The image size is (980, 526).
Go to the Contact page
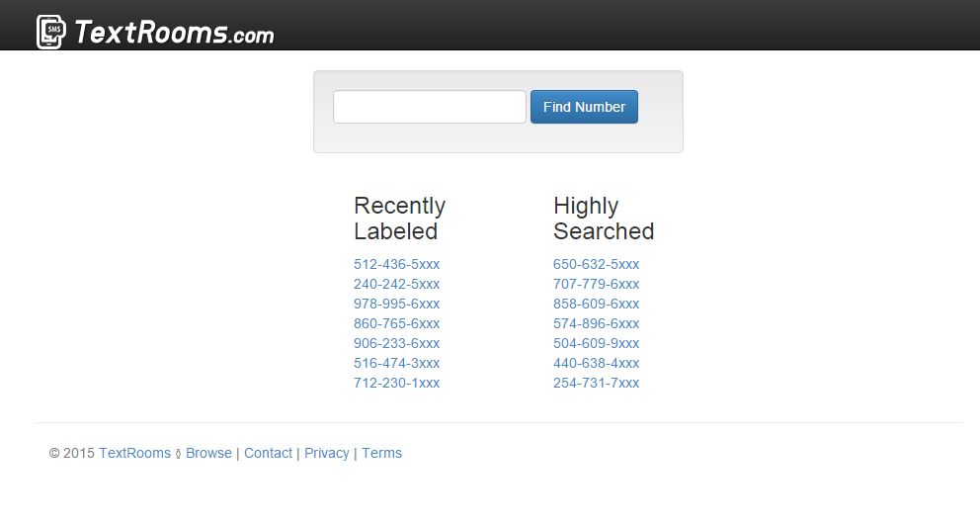point(268,453)
